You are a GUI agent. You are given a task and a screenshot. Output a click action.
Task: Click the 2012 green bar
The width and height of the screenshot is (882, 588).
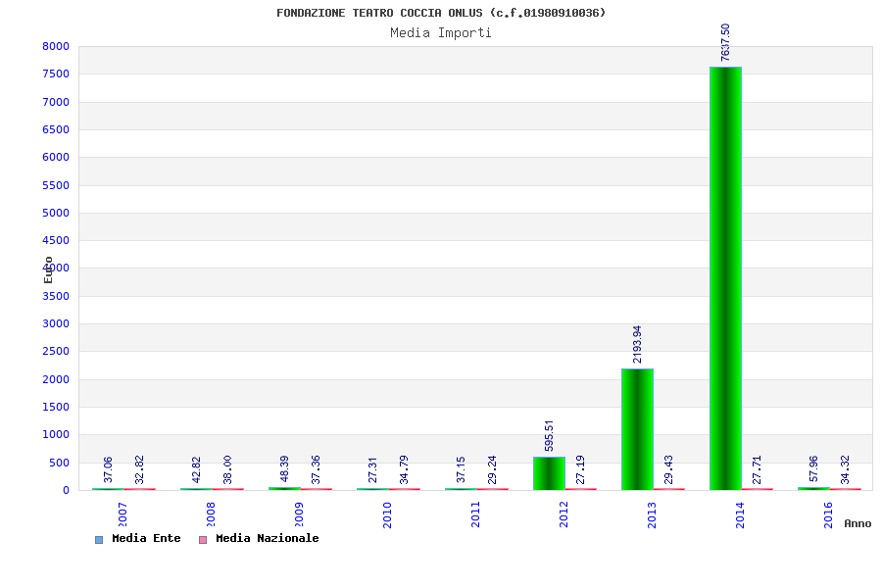pyautogui.click(x=549, y=473)
